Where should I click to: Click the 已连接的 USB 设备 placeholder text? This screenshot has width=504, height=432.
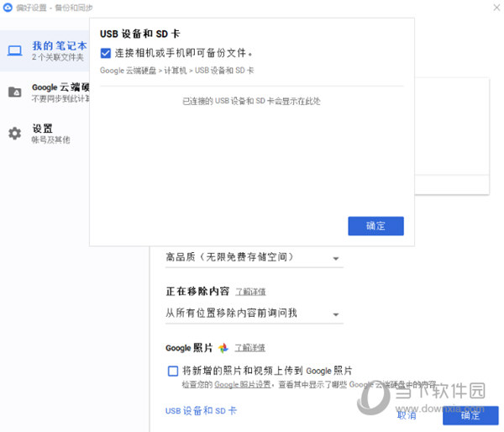point(251,102)
